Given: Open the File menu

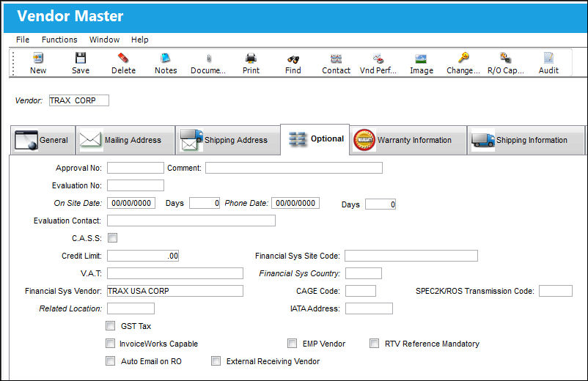Looking at the screenshot, I should 23,40.
